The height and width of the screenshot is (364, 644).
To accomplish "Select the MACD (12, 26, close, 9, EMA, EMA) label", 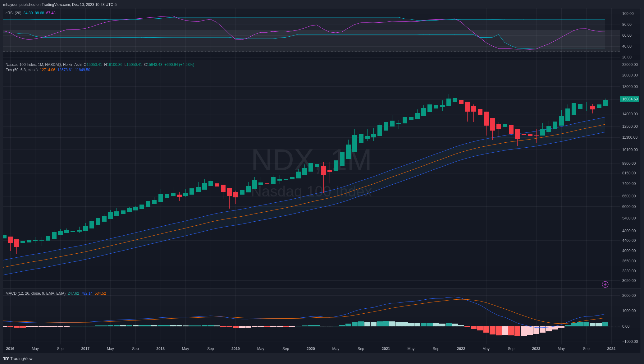I will click(35, 293).
